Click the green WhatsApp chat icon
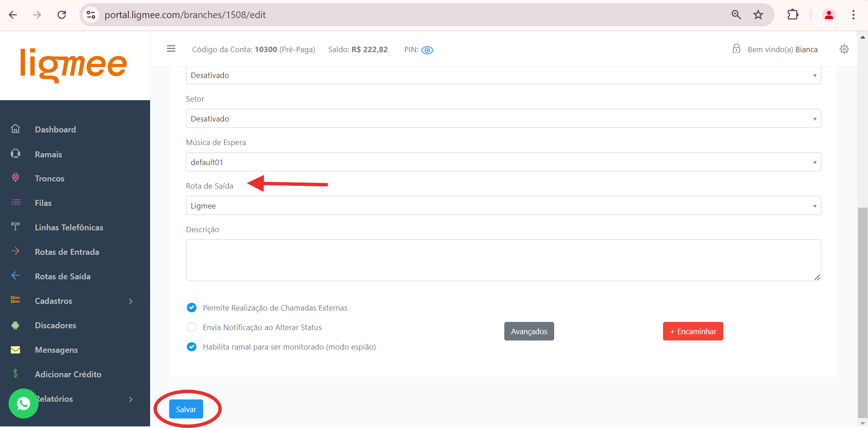The image size is (868, 428). tap(23, 403)
